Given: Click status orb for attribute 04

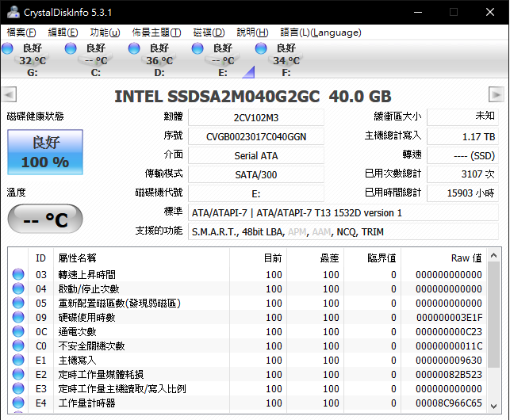Looking at the screenshot, I should pos(18,288).
